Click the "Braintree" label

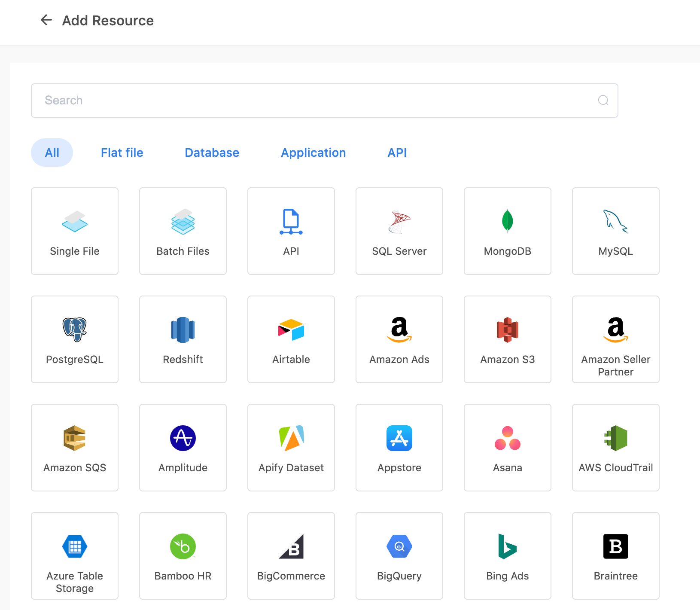click(616, 576)
